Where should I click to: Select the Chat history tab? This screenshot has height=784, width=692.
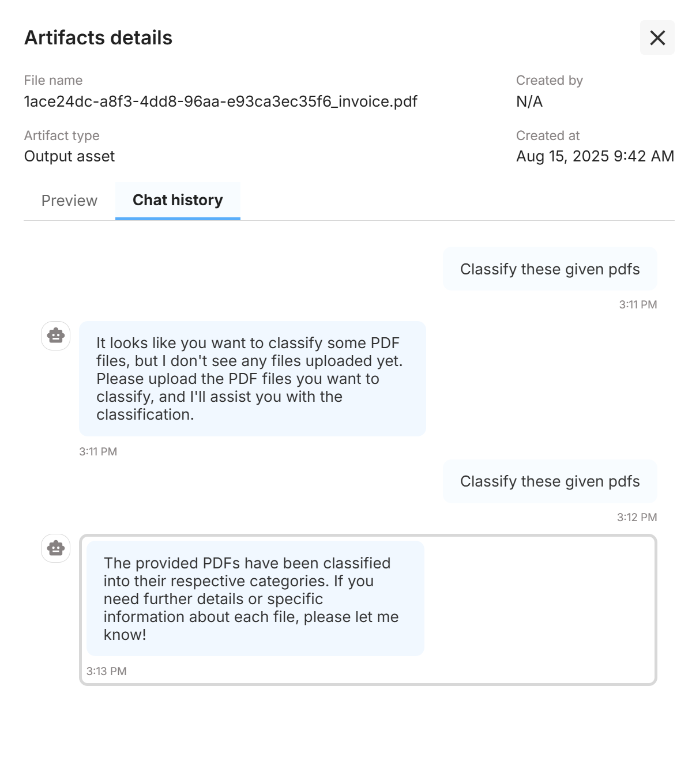[x=178, y=200]
